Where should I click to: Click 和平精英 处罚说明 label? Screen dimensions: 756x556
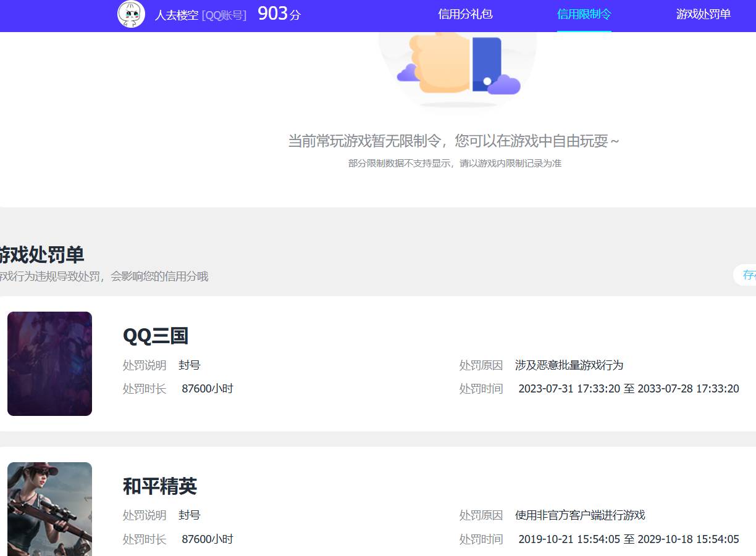click(x=145, y=515)
